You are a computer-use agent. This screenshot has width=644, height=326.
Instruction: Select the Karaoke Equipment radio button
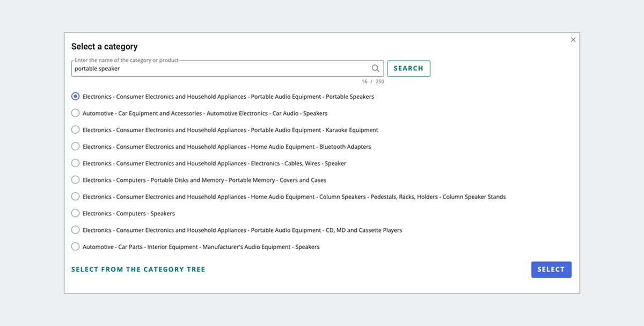click(x=76, y=130)
